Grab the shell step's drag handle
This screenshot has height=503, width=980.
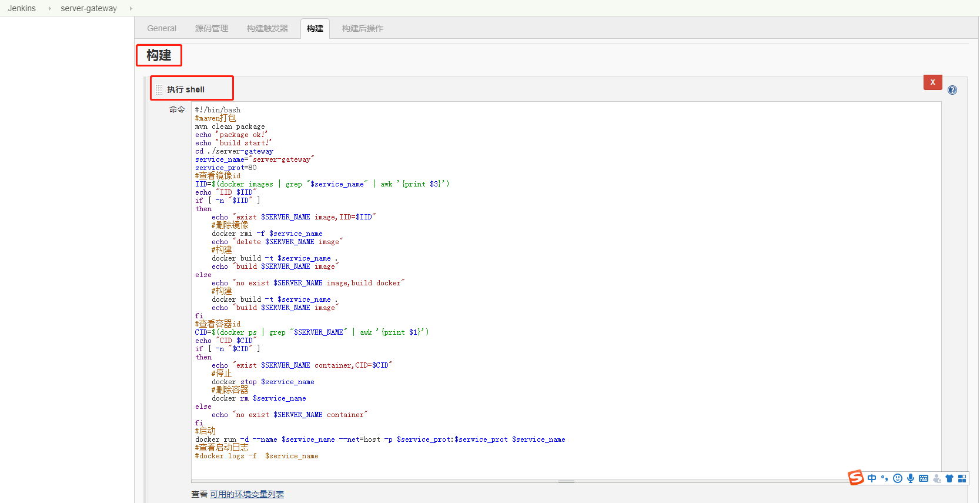pyautogui.click(x=159, y=89)
